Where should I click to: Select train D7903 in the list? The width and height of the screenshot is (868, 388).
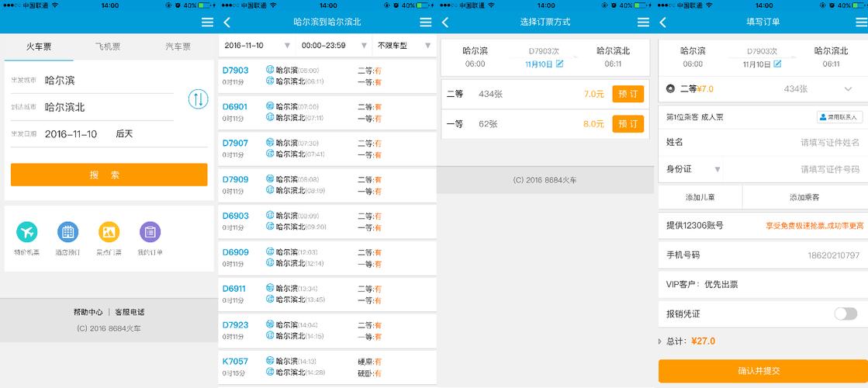(327, 76)
